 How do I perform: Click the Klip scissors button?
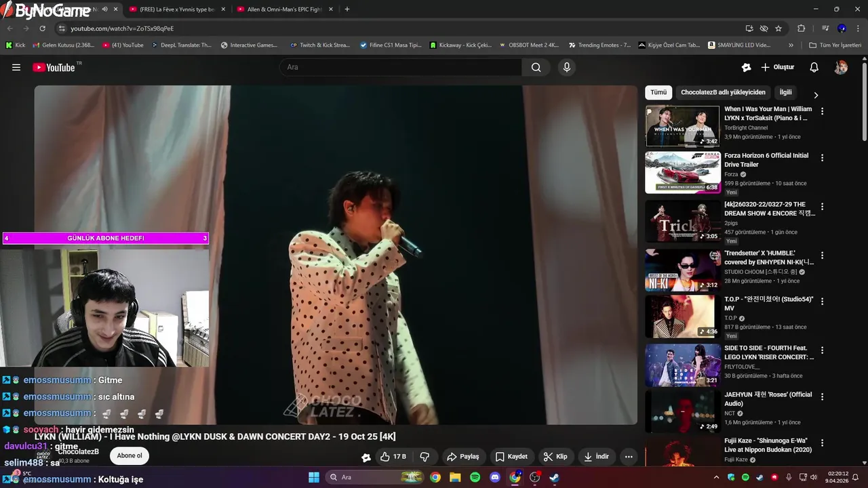click(x=555, y=457)
